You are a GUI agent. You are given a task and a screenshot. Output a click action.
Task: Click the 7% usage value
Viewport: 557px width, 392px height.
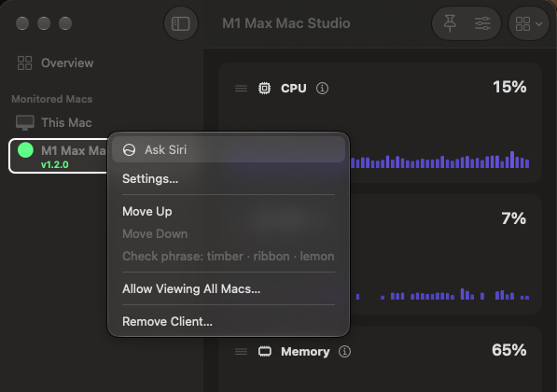click(x=514, y=218)
